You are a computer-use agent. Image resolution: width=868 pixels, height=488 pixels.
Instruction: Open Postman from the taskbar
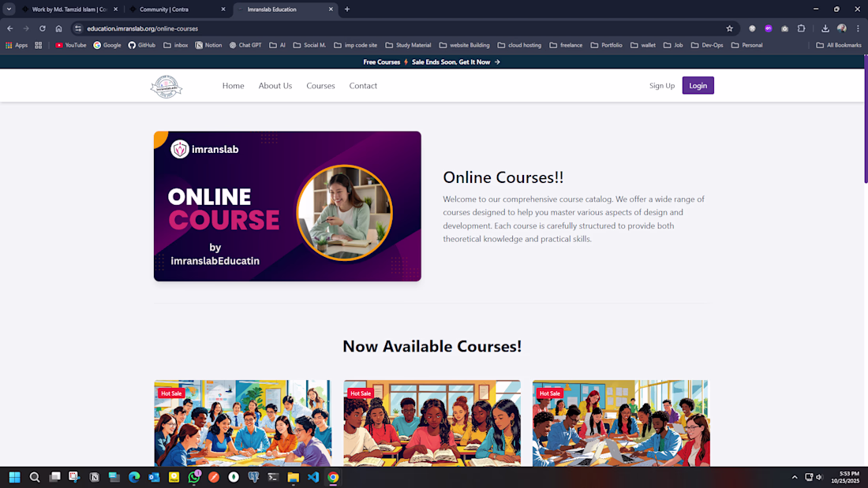pyautogui.click(x=214, y=477)
